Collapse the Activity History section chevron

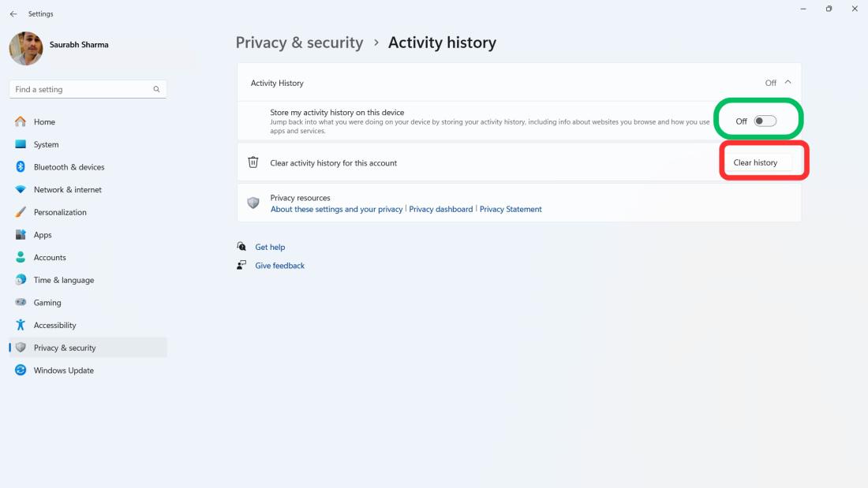point(788,82)
